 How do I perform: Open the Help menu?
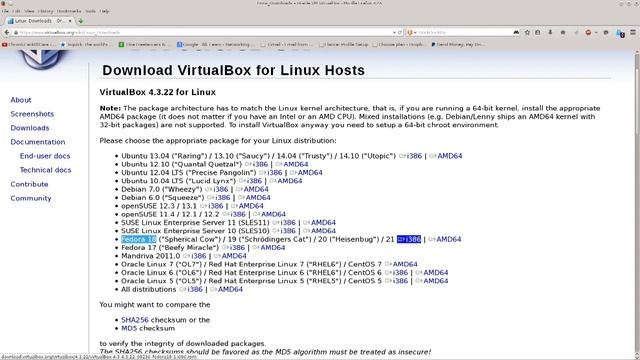(104, 11)
